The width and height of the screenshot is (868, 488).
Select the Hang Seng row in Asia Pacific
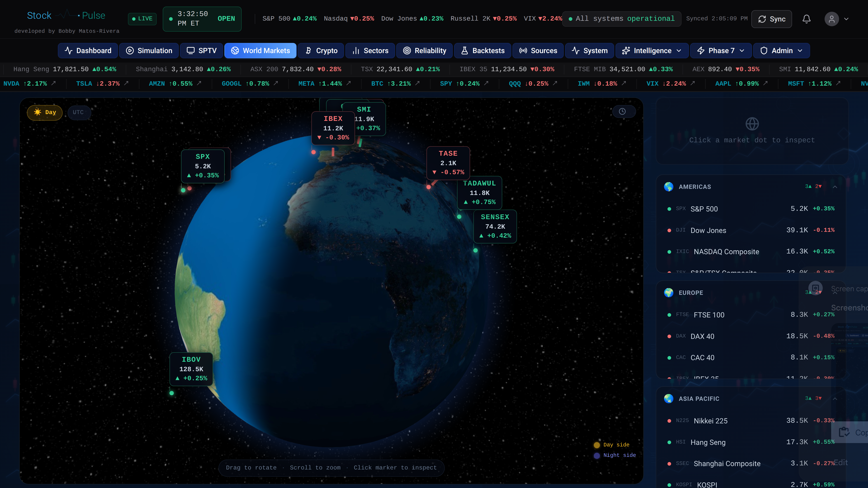(751, 443)
